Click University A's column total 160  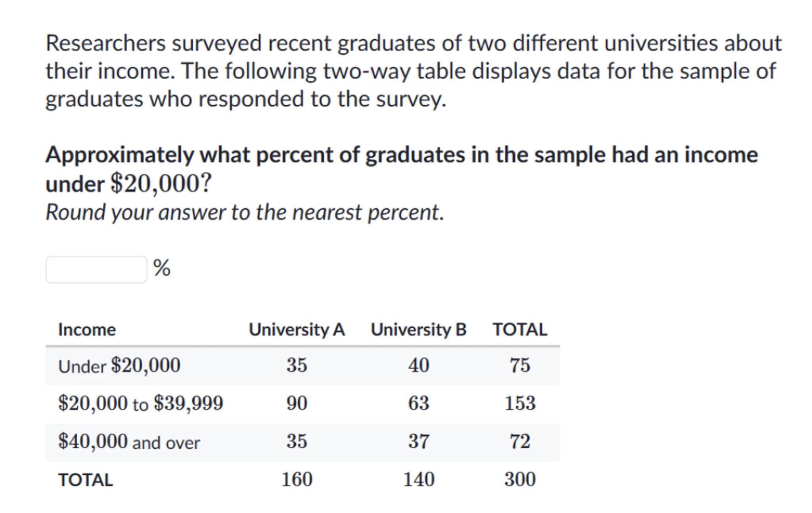point(297,479)
